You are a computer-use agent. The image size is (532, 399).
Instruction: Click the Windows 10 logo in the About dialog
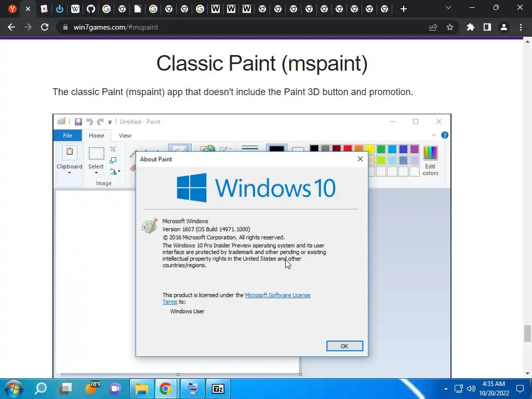tap(256, 188)
